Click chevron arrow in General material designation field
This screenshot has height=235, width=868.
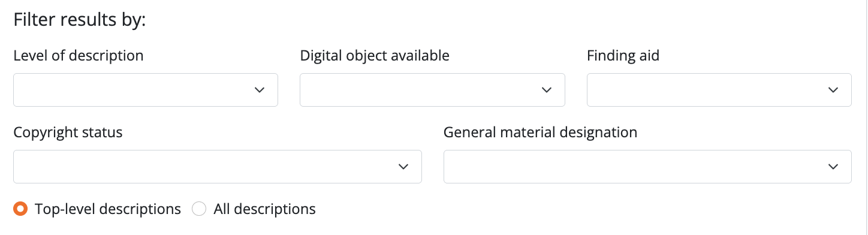833,167
